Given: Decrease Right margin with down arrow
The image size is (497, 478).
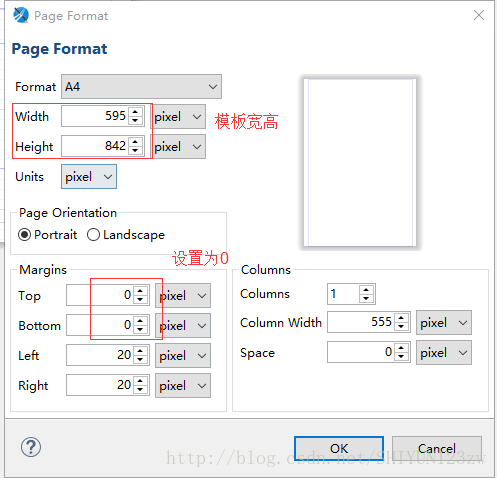Looking at the screenshot, I should [140, 390].
